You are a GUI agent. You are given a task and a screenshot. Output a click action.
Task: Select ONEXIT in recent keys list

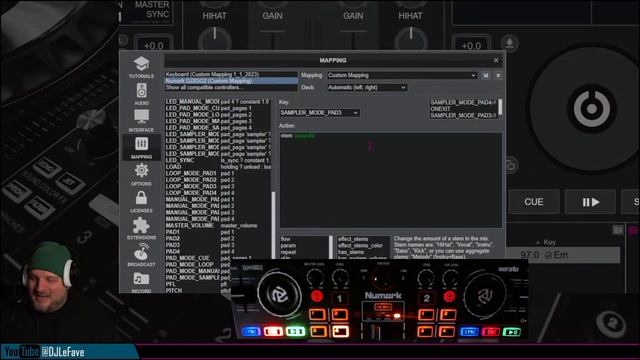463,109
